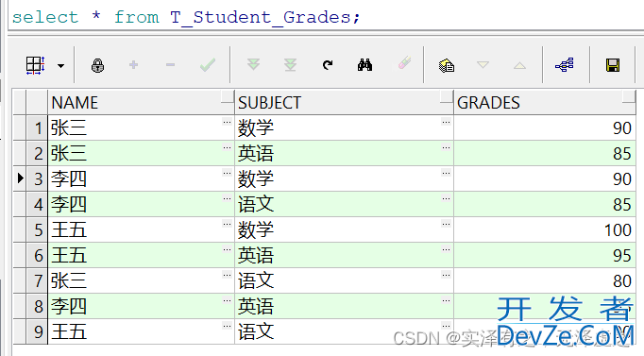Click GRADES value 80 in row 7
The height and width of the screenshot is (356, 644).
click(x=622, y=280)
